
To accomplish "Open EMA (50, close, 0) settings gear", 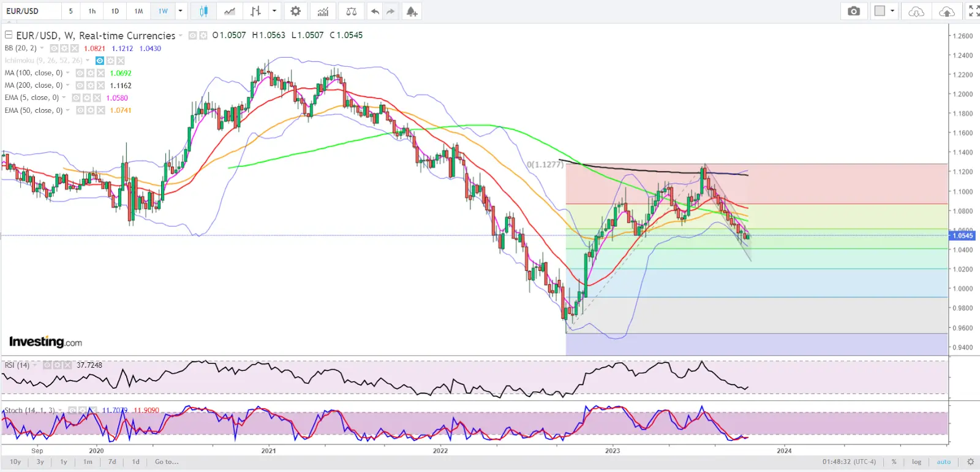I will point(90,110).
